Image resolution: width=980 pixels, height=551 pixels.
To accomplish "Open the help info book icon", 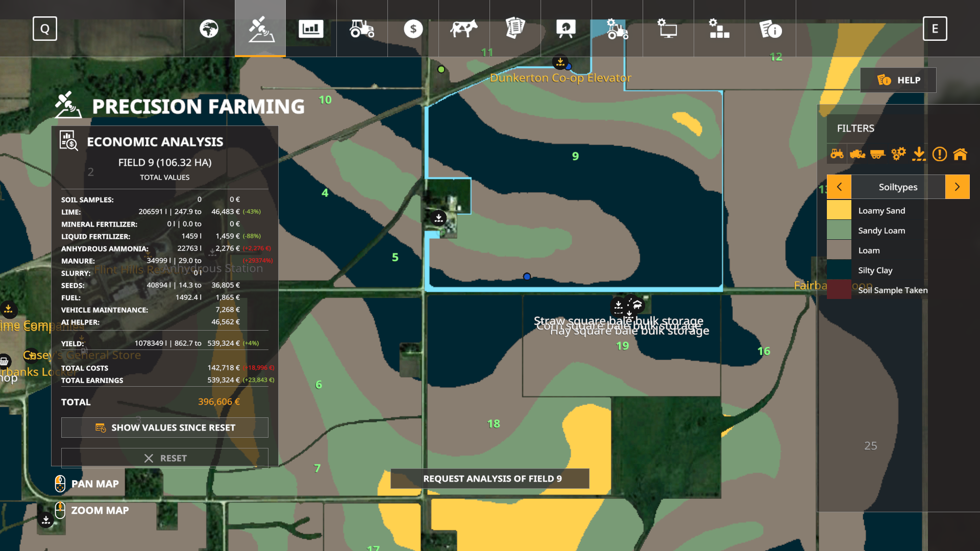I will point(771,29).
